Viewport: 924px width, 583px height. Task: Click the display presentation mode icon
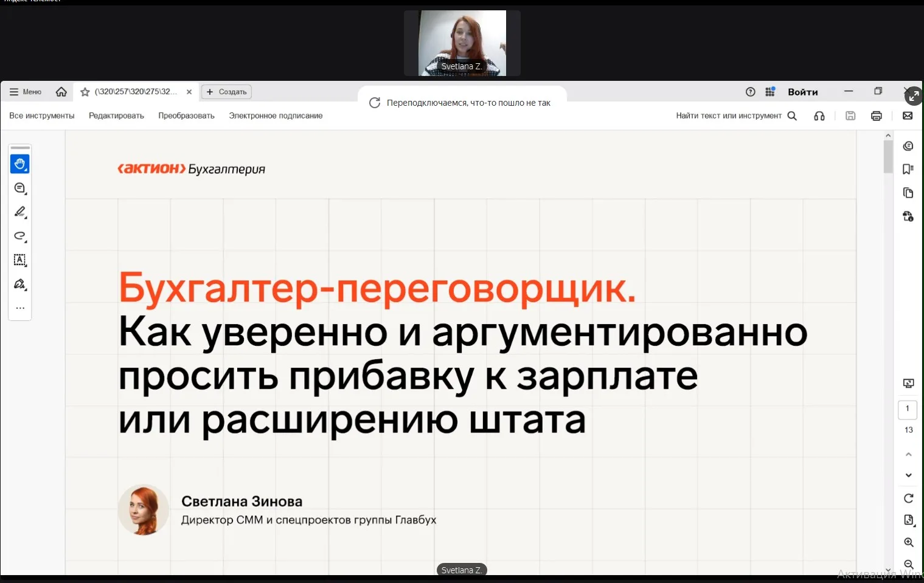(908, 383)
